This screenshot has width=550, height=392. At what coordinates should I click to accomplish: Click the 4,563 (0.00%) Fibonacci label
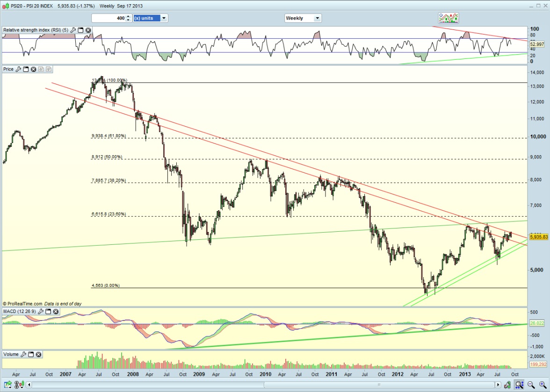tap(106, 285)
